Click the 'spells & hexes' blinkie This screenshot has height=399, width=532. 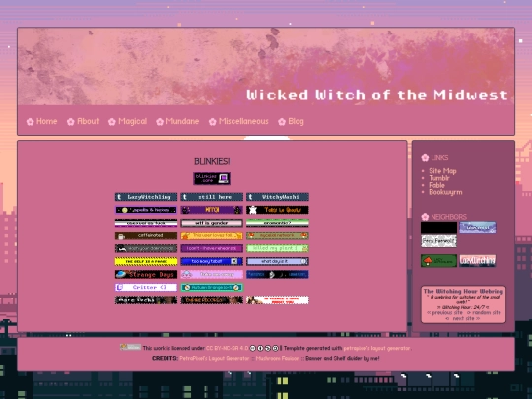tap(146, 210)
